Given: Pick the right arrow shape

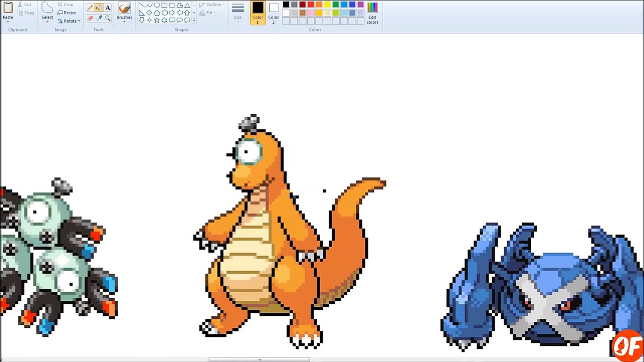Looking at the screenshot, I should click(172, 13).
